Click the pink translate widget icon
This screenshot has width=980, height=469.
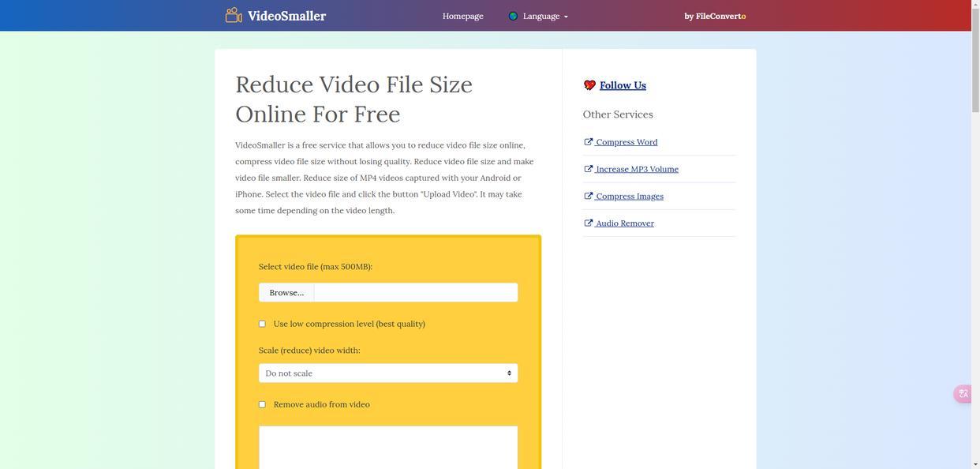click(x=963, y=394)
